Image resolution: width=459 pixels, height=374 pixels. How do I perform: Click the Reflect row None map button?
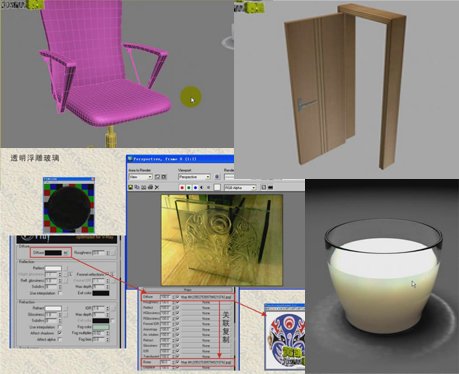click(x=206, y=308)
